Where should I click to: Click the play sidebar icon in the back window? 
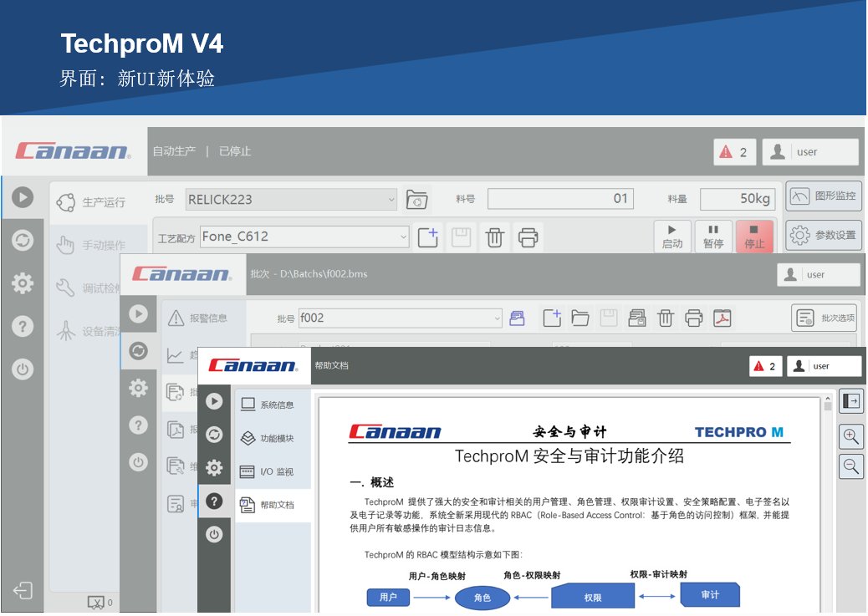pos(23,197)
